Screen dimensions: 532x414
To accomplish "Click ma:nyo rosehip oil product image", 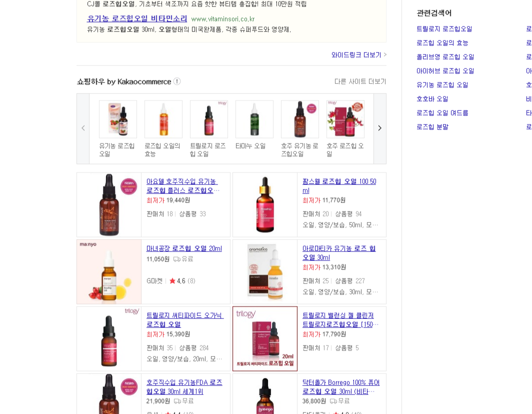I will pos(109,271).
